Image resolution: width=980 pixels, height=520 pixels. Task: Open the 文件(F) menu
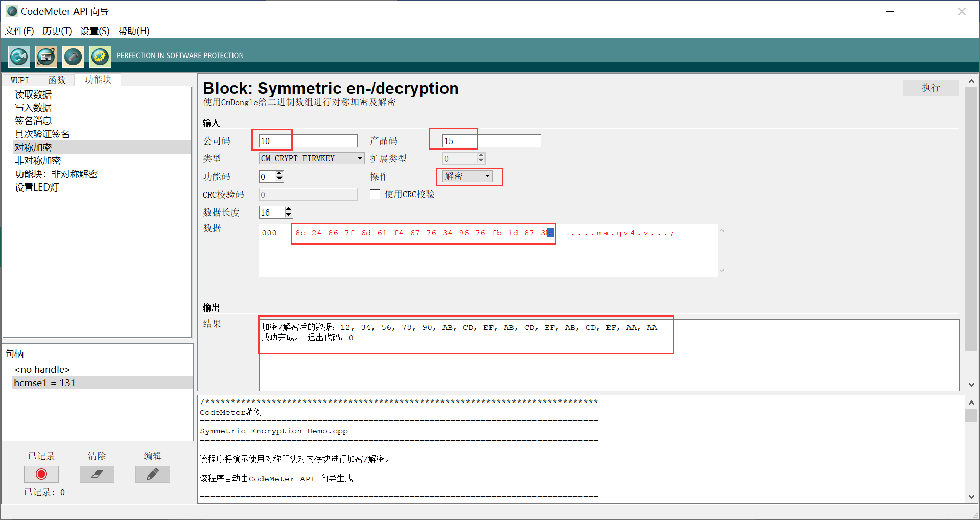pos(19,31)
